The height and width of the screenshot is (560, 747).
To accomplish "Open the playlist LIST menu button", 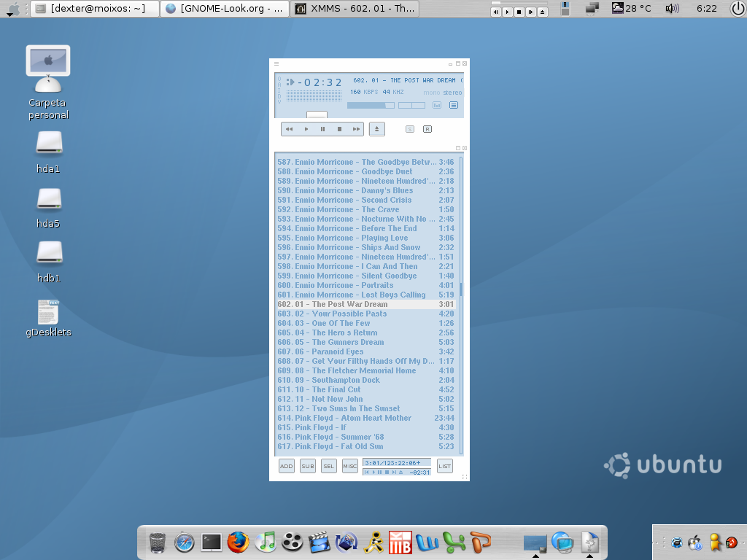I will tap(444, 466).
